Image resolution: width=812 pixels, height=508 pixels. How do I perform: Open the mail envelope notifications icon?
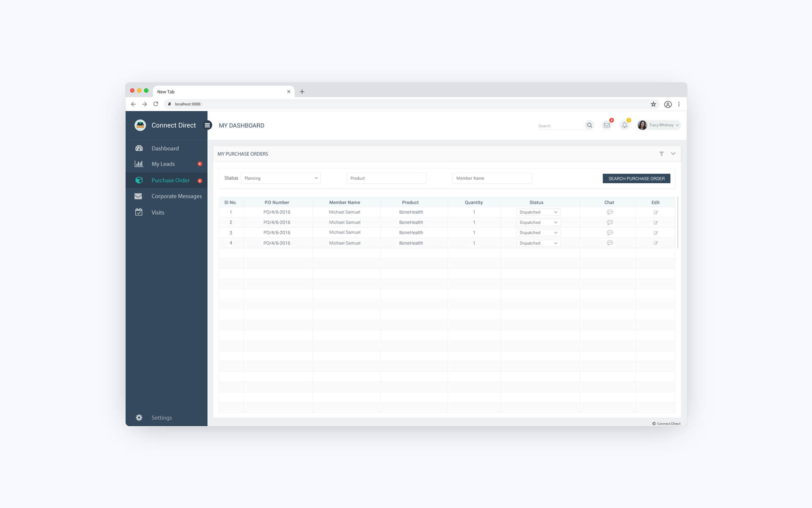pos(606,125)
